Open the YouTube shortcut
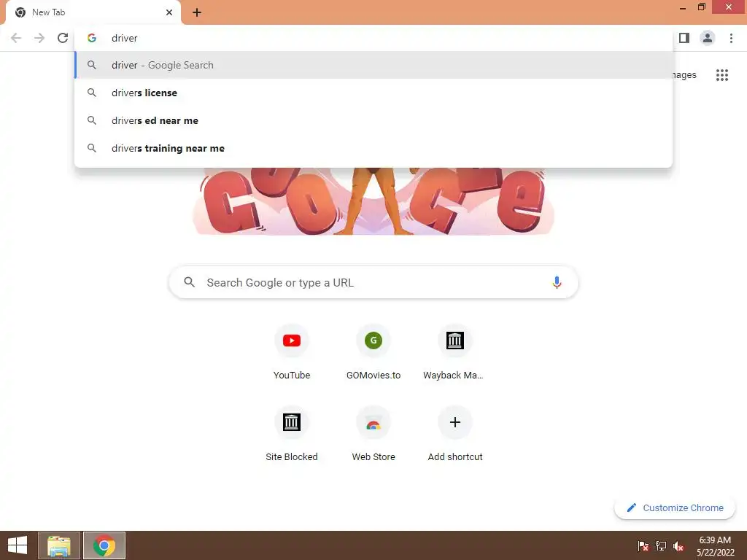Image resolution: width=747 pixels, height=560 pixels. [x=292, y=352]
